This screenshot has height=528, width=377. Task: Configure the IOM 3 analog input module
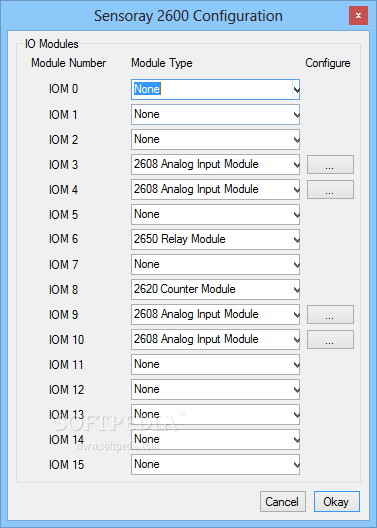coord(330,164)
